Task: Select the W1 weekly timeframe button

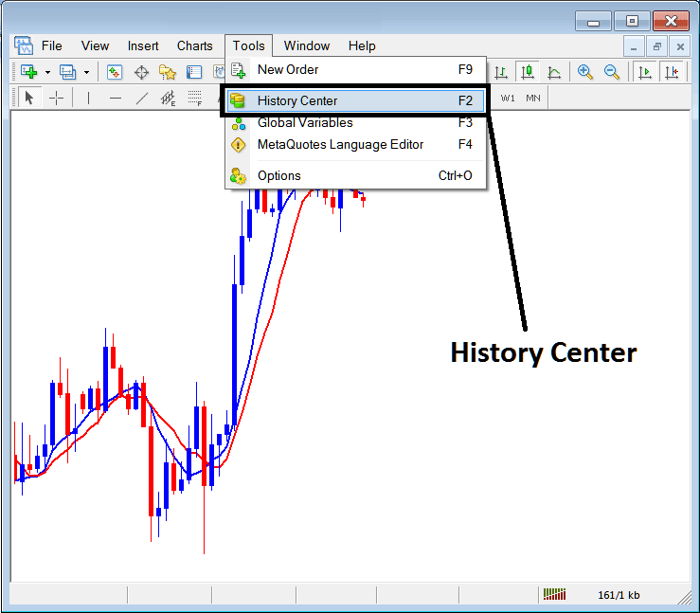Action: (x=509, y=98)
